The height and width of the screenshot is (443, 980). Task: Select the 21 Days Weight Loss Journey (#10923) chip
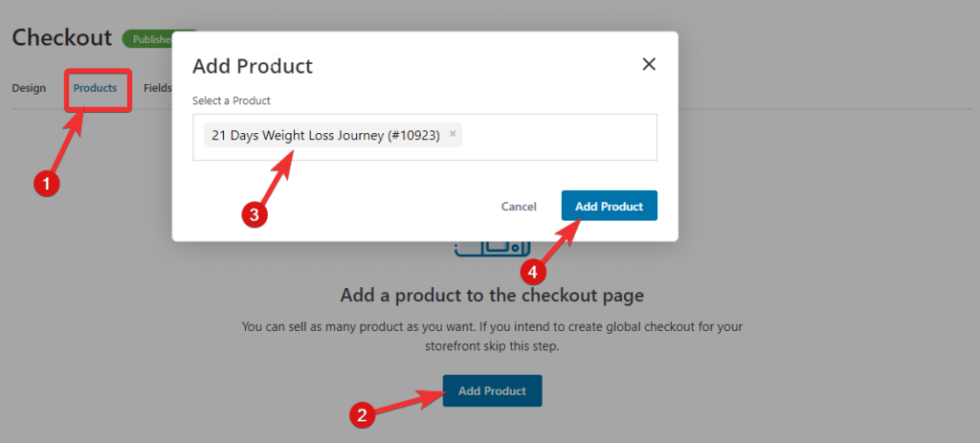[x=325, y=135]
